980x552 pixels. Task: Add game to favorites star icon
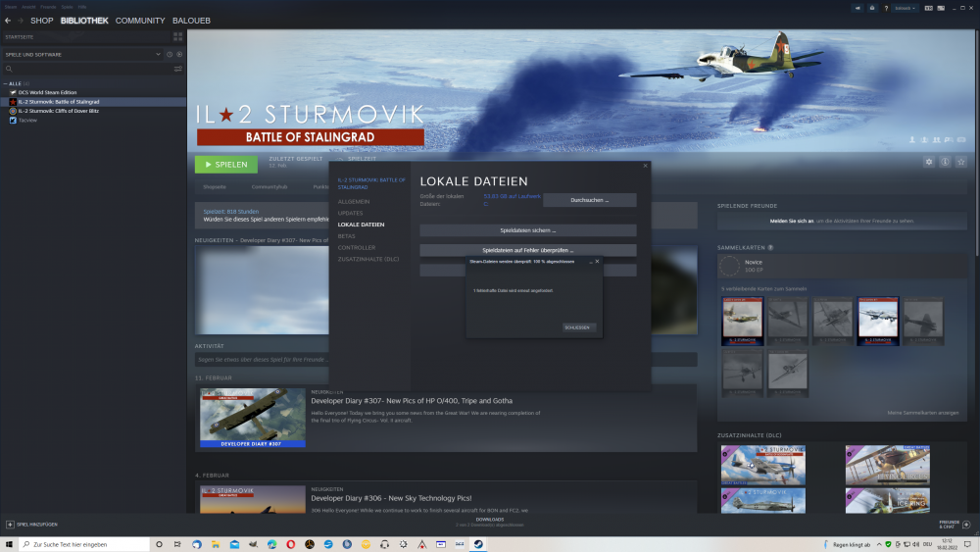click(961, 162)
